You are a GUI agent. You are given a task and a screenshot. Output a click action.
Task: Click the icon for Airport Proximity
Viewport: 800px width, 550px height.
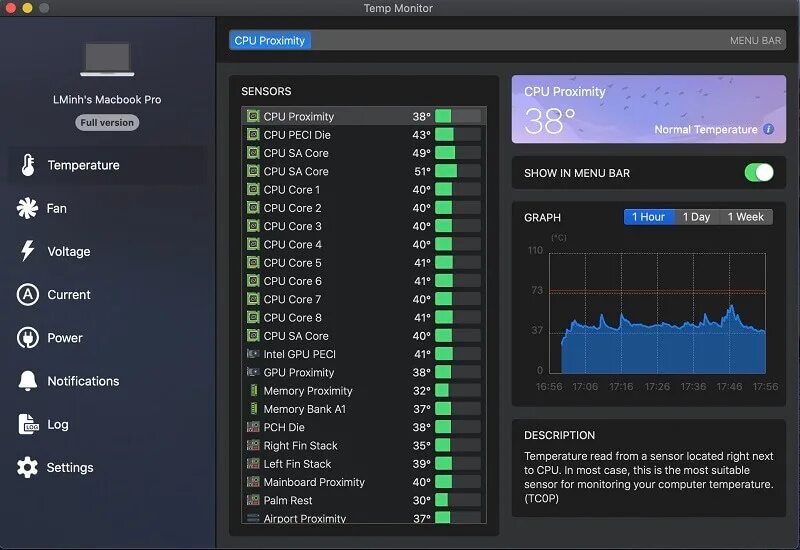253,518
